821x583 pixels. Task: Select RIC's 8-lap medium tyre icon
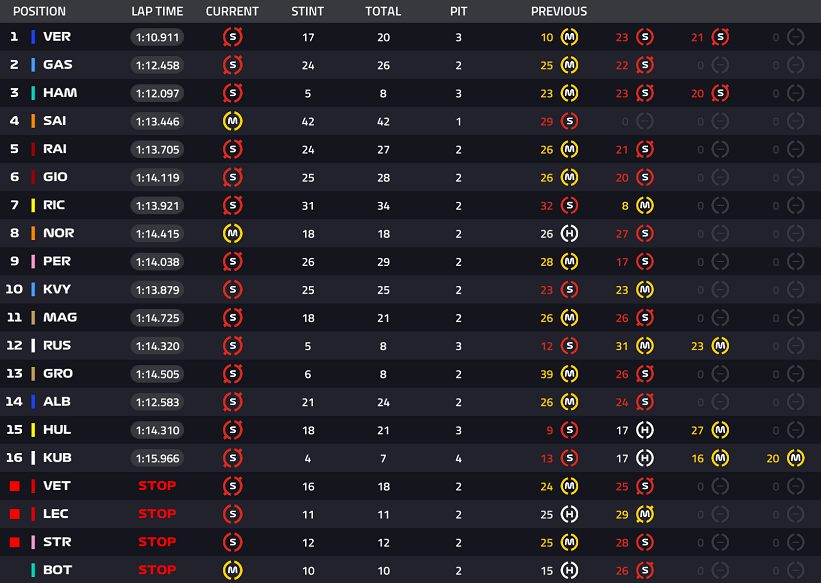tap(645, 205)
